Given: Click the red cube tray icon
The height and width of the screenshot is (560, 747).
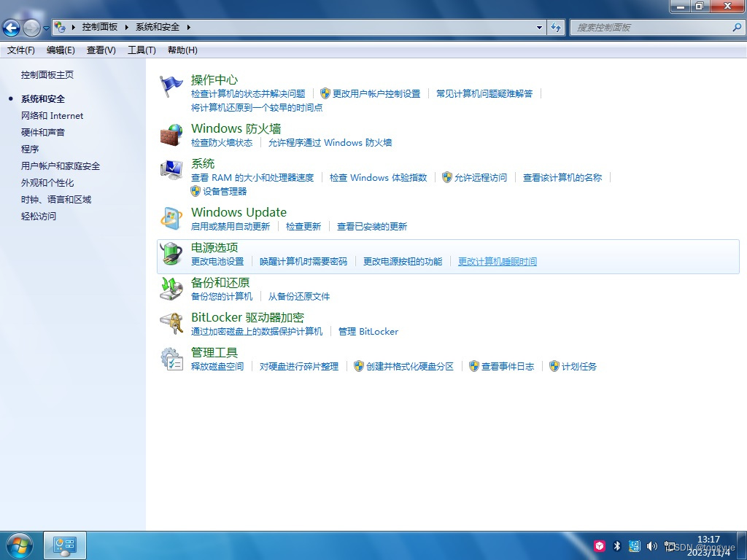Looking at the screenshot, I should [600, 545].
